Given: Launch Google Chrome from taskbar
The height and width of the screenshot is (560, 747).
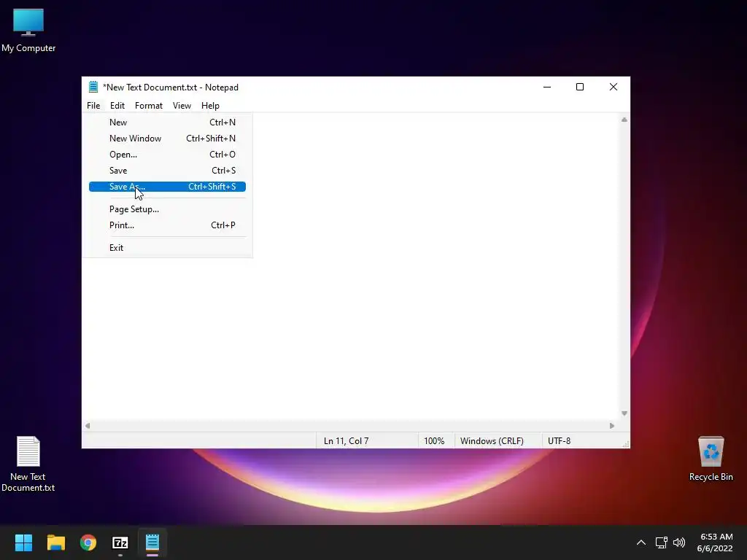Looking at the screenshot, I should pyautogui.click(x=88, y=542).
